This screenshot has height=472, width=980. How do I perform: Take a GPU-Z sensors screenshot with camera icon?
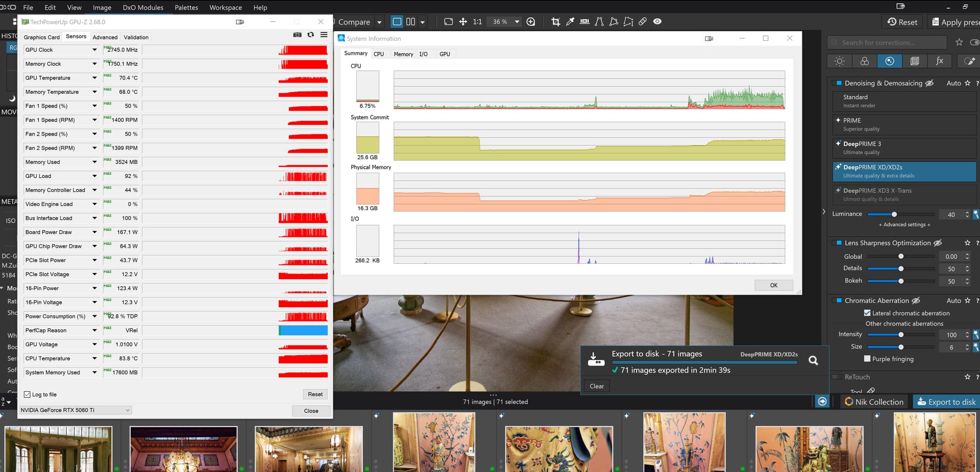pyautogui.click(x=297, y=35)
